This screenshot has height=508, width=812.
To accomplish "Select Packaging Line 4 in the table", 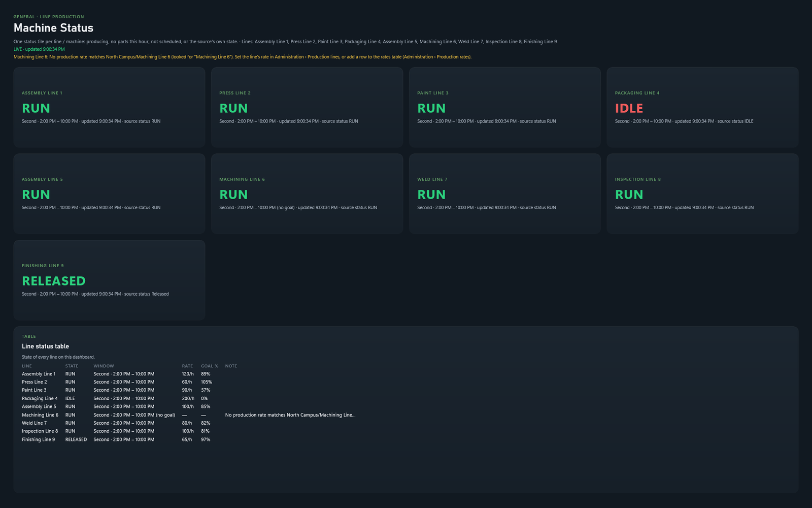I will (40, 398).
